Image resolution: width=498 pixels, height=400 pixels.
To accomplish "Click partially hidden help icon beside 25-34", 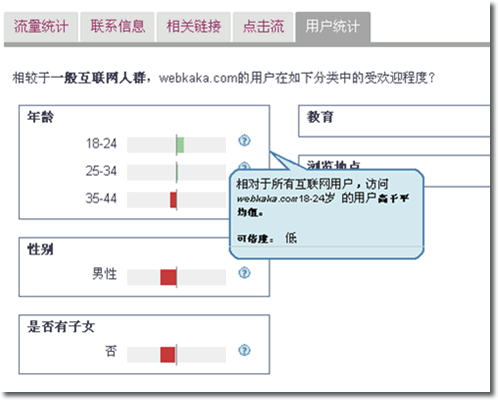I will [x=244, y=166].
